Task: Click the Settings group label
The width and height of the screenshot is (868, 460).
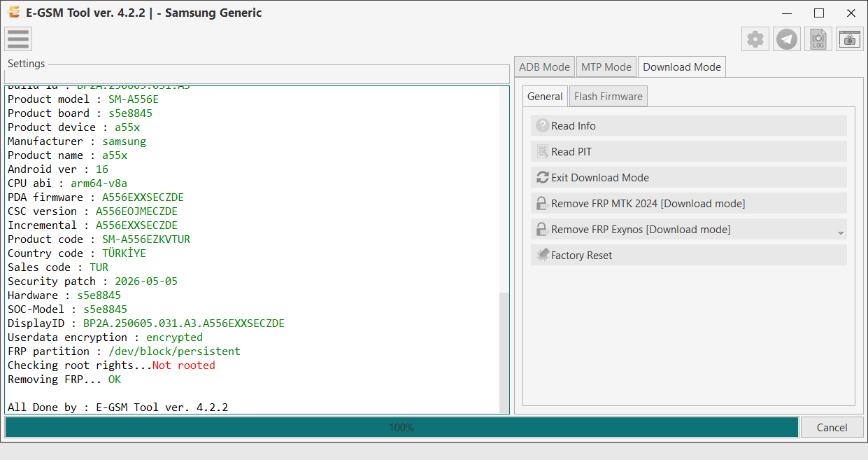Action: coord(26,64)
